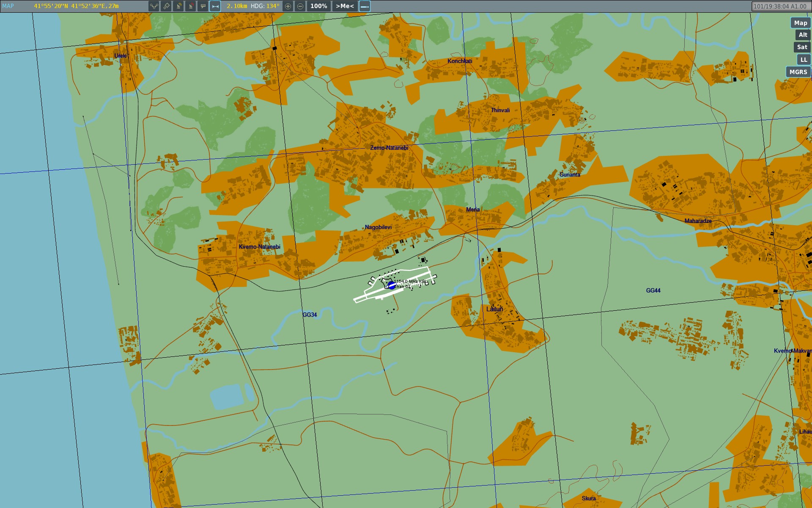Click the zoom in plus icon
Screen dimensions: 812x508
coord(288,6)
